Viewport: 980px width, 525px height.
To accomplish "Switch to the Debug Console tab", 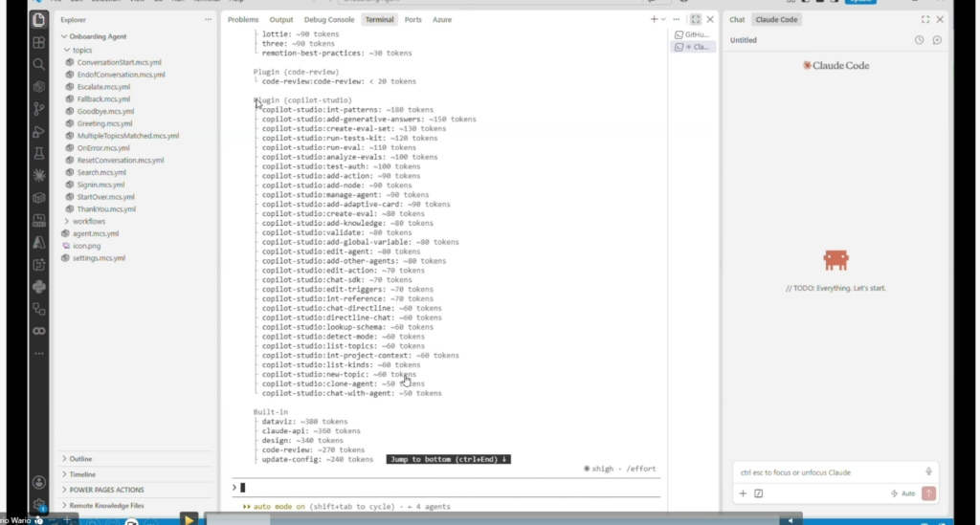I will 329,19.
